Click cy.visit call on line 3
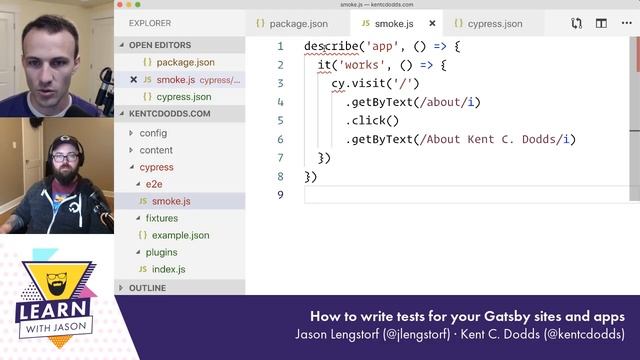The image size is (640, 360). (375, 84)
